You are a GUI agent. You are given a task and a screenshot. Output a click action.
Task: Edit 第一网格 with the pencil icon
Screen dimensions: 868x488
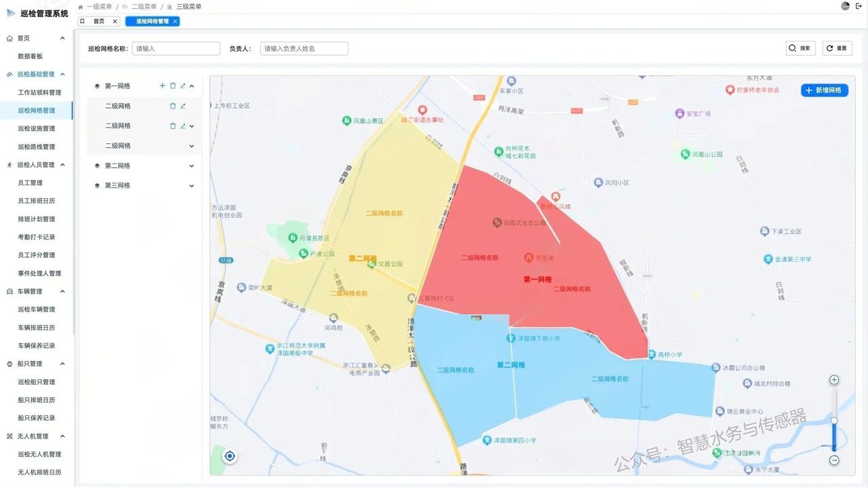[183, 86]
